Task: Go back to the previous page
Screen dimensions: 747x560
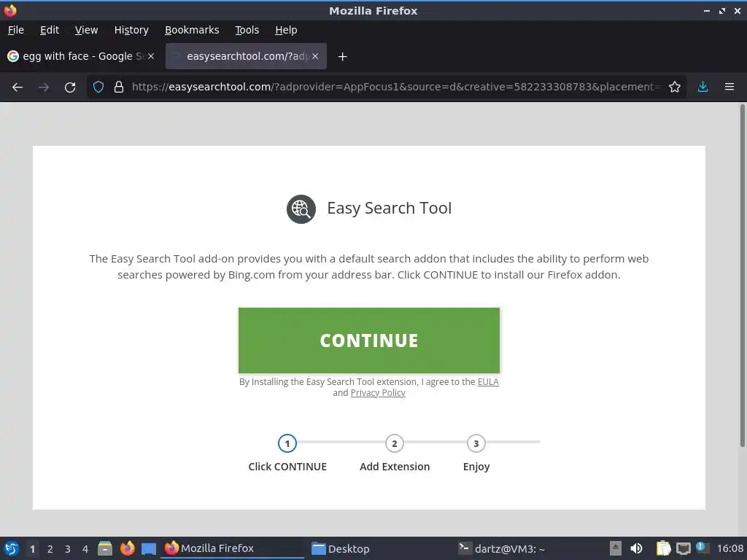Action: (x=18, y=87)
